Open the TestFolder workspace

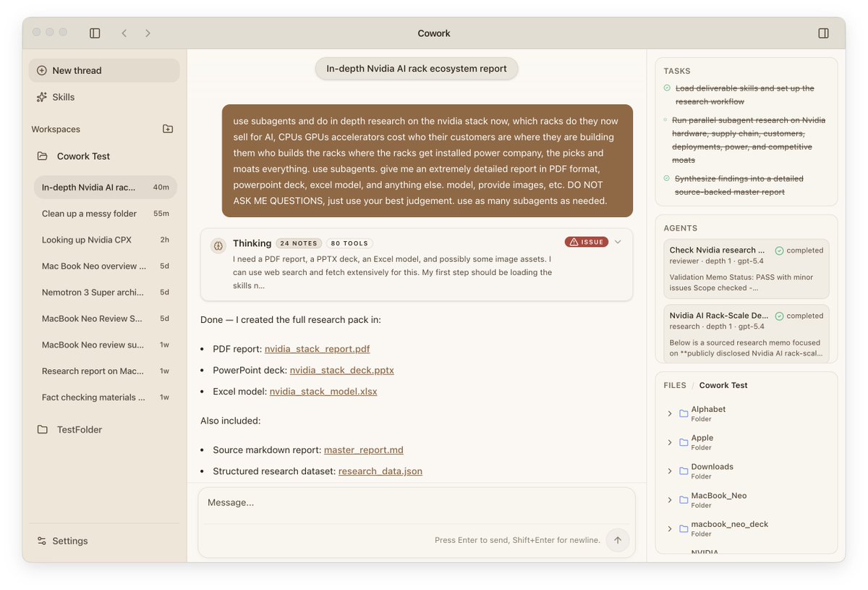pyautogui.click(x=104, y=429)
